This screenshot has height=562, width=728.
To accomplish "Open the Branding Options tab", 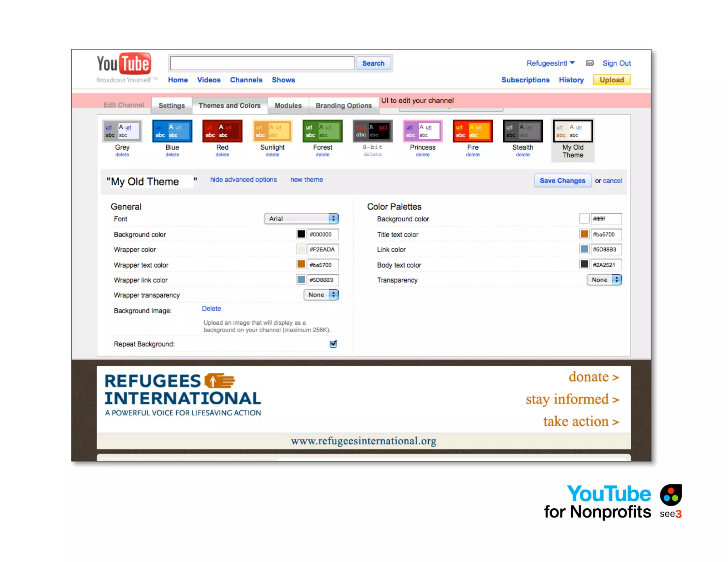I will 343,106.
